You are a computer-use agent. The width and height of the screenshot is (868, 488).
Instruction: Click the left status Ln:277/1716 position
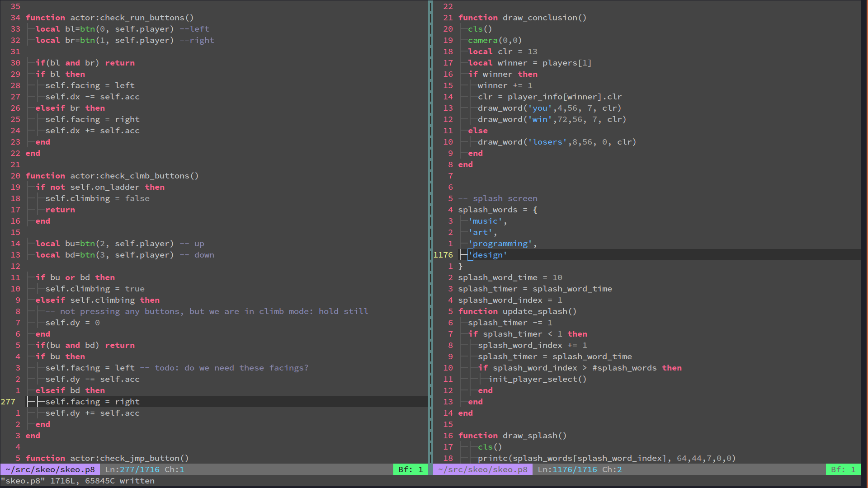[132, 469]
